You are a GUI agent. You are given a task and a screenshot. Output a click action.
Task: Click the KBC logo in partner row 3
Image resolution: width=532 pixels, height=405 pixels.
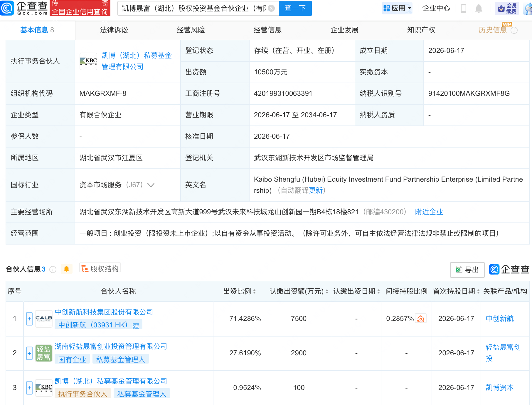(x=44, y=388)
